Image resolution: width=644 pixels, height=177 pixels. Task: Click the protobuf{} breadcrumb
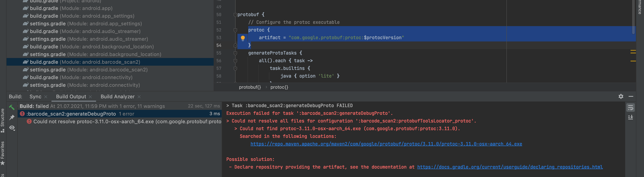pos(250,87)
